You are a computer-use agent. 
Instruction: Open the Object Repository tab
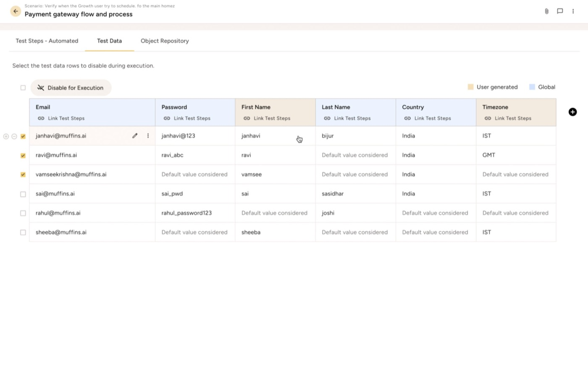[165, 41]
